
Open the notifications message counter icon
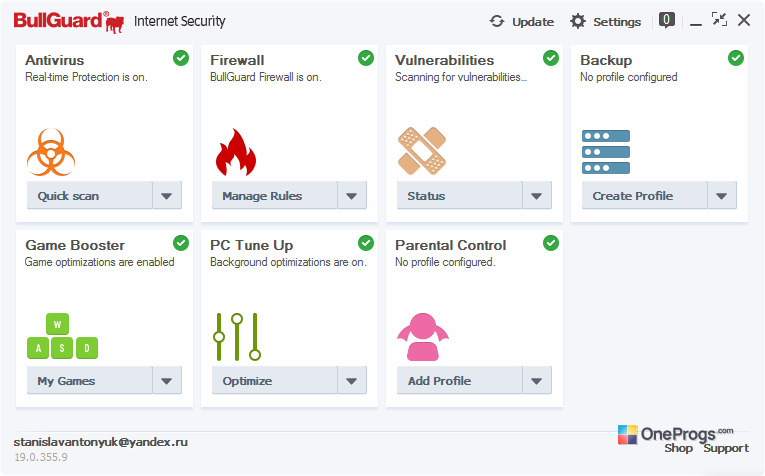pyautogui.click(x=666, y=20)
